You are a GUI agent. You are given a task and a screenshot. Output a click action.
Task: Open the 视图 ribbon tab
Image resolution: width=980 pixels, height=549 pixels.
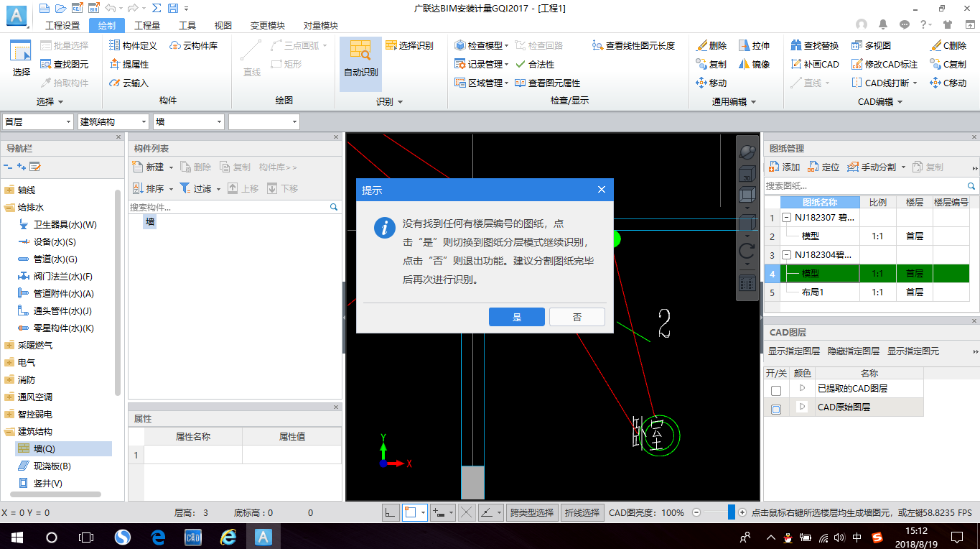pos(223,25)
